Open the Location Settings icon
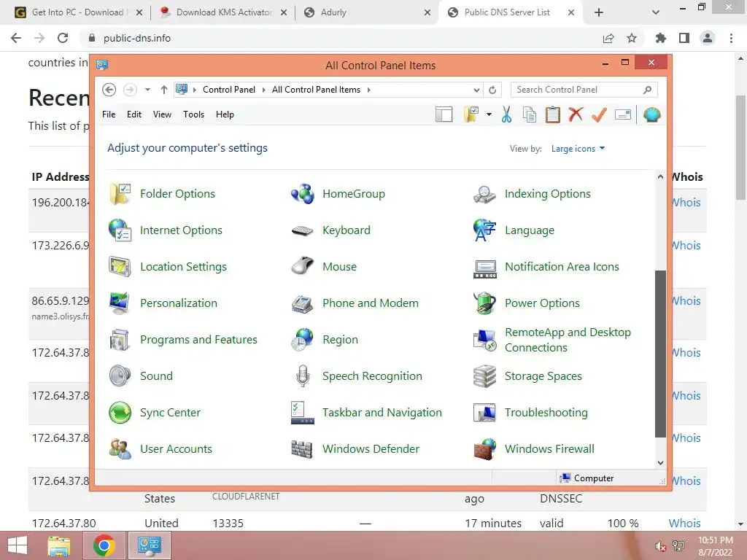This screenshot has width=747, height=560. [120, 267]
